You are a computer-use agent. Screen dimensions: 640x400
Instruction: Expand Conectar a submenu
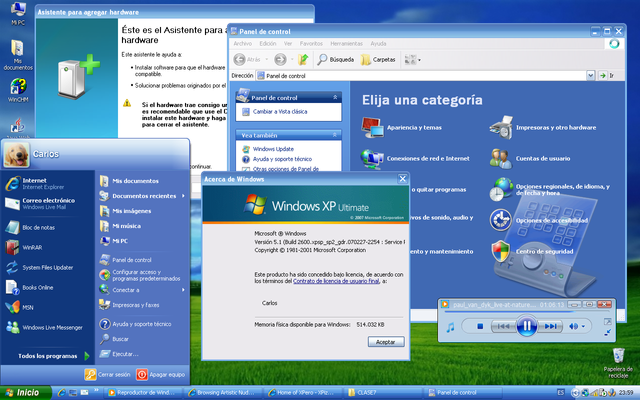pyautogui.click(x=183, y=290)
